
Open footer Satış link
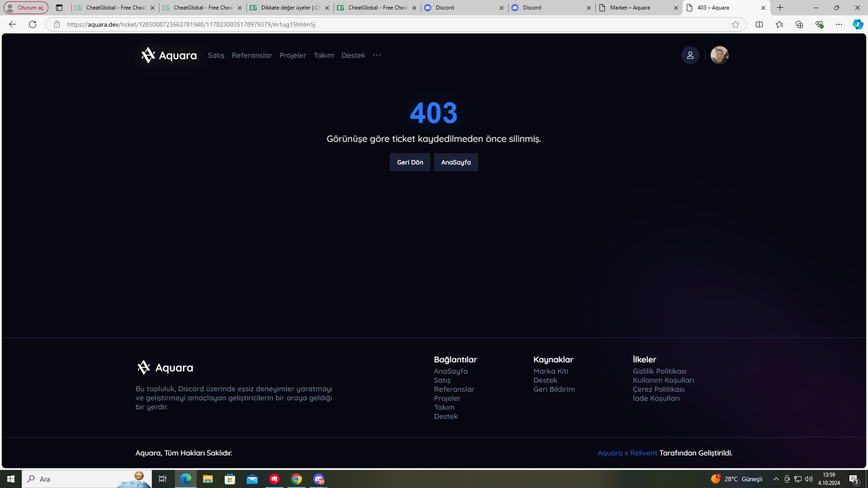(x=442, y=380)
